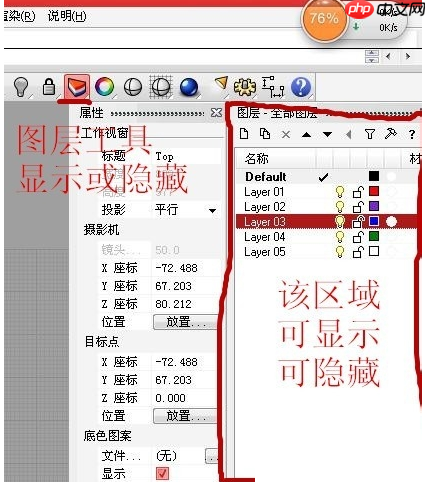Open the 说明(H) help menu
Viewport: 426px width, 482px height.
(67, 16)
